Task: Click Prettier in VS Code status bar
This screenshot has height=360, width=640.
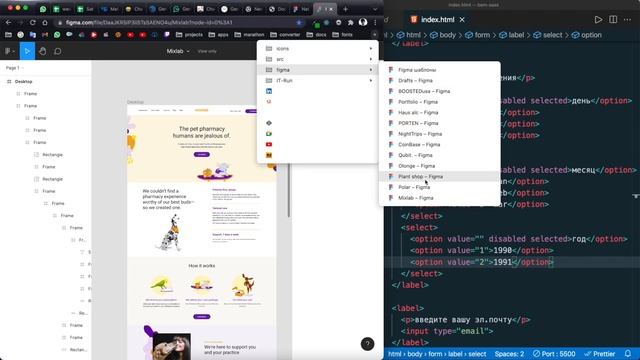Action: tap(600, 354)
